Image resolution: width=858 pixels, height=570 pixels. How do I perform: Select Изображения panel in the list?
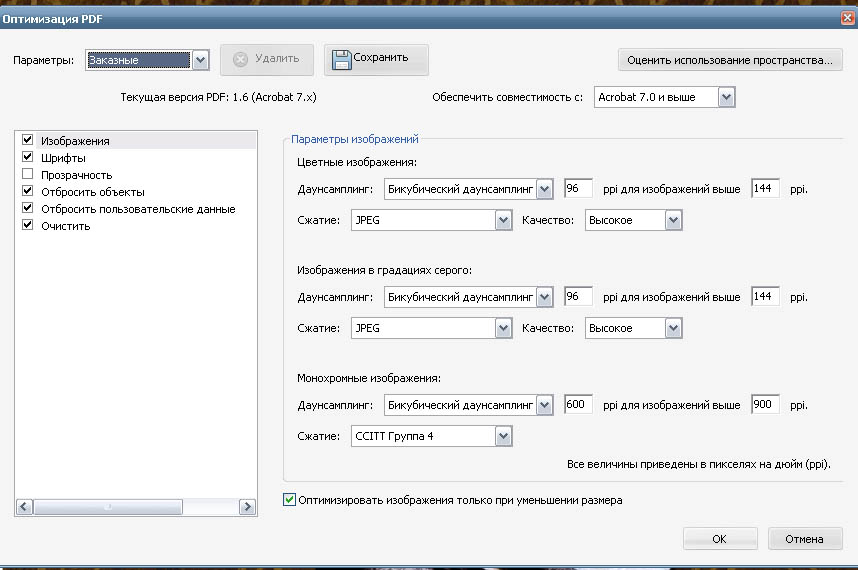pyautogui.click(x=75, y=141)
